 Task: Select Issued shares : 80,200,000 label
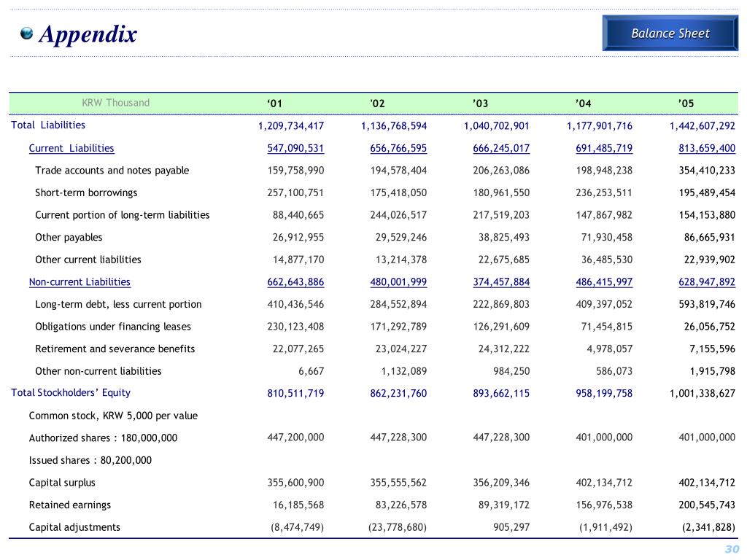point(90,461)
